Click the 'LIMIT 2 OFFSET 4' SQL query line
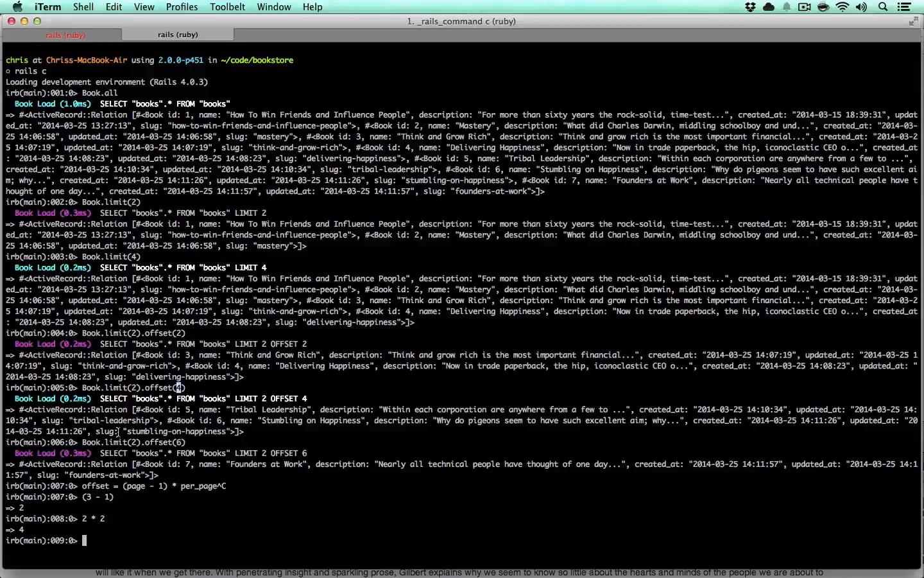Viewport: 924px width, 578px height. click(x=160, y=399)
